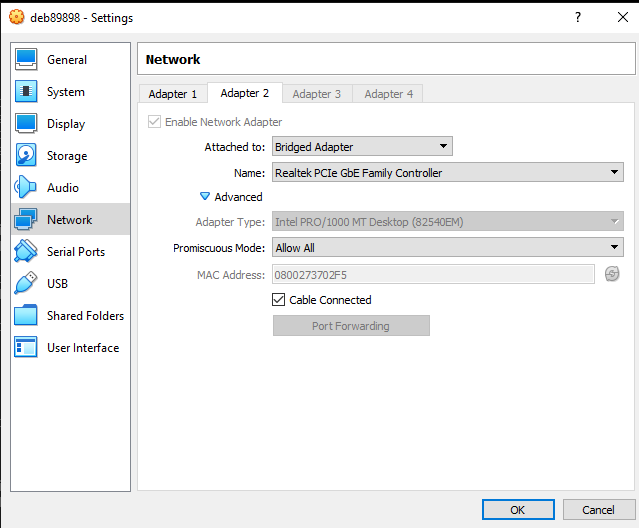
Task: Open the Promiscuous Mode dropdown
Action: pyautogui.click(x=448, y=247)
